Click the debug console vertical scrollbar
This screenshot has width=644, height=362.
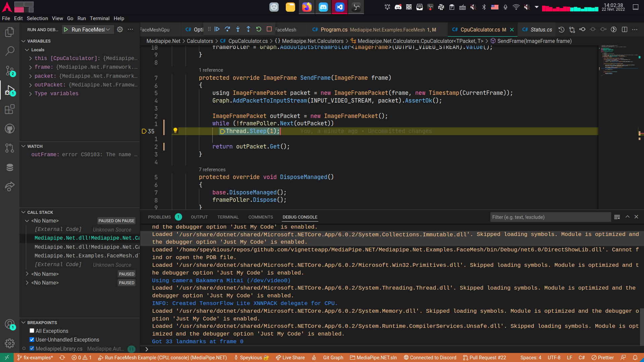pyautogui.click(x=642, y=327)
